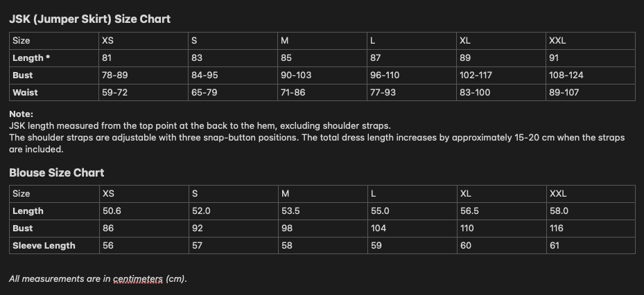Click JSK bust value 108-124 cell
The height and width of the screenshot is (295, 644).
pyautogui.click(x=566, y=75)
